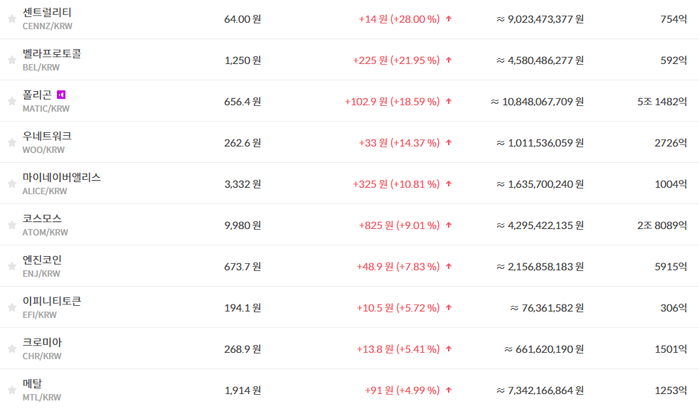This screenshot has height=409, width=699.
Task: Toggle favorite star for BEL/KRW
Action: pos(12,60)
